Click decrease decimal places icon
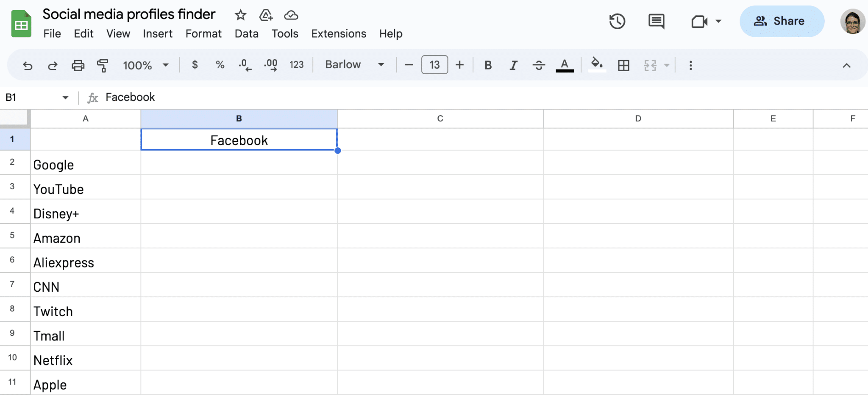 click(x=245, y=65)
